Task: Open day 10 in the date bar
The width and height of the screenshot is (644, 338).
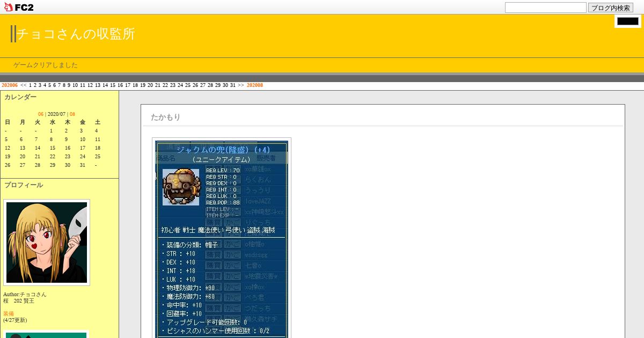Action: pos(75,85)
